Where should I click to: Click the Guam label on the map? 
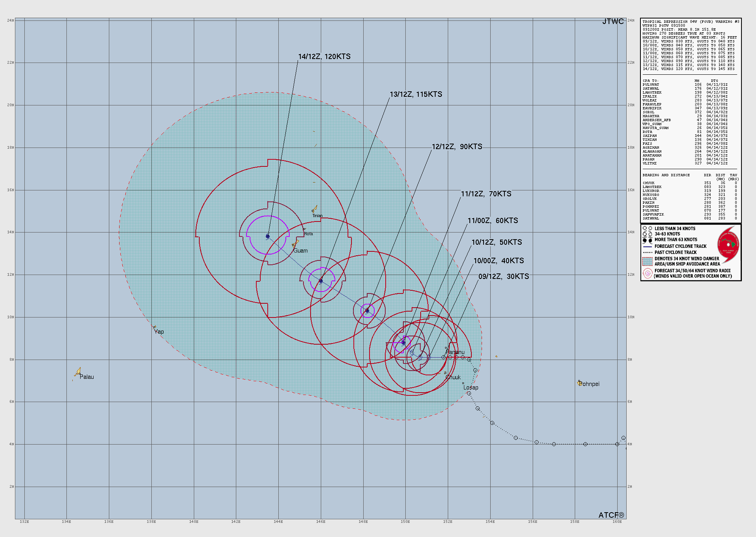[301, 251]
